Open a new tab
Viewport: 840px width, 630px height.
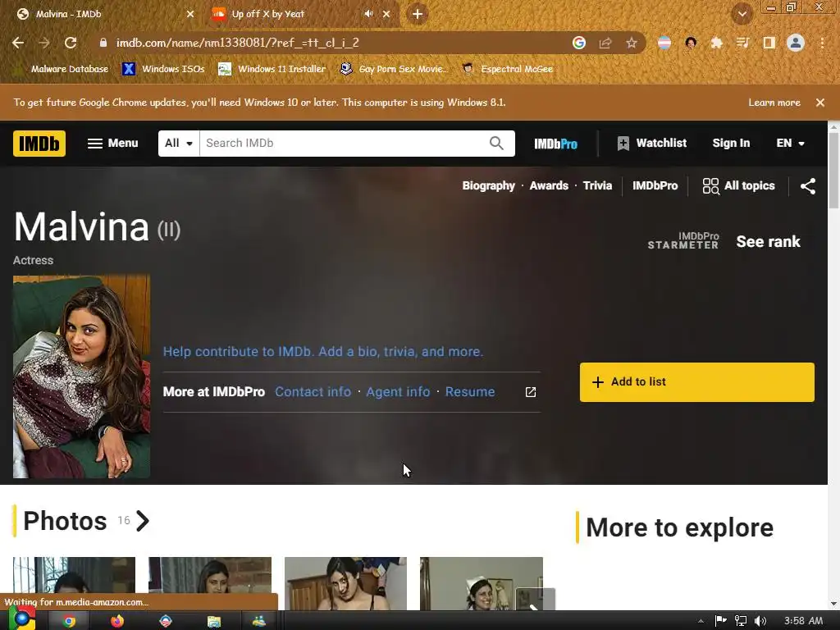click(418, 14)
